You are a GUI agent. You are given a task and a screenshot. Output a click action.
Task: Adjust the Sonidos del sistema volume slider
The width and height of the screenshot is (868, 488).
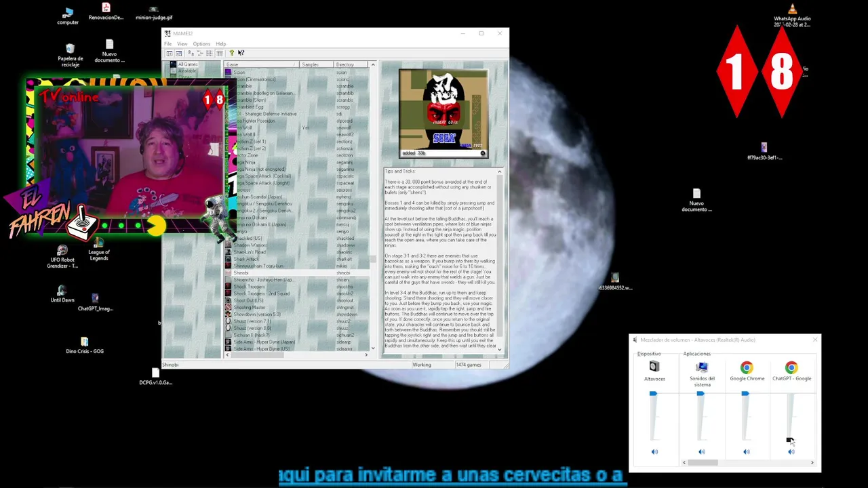coord(701,394)
